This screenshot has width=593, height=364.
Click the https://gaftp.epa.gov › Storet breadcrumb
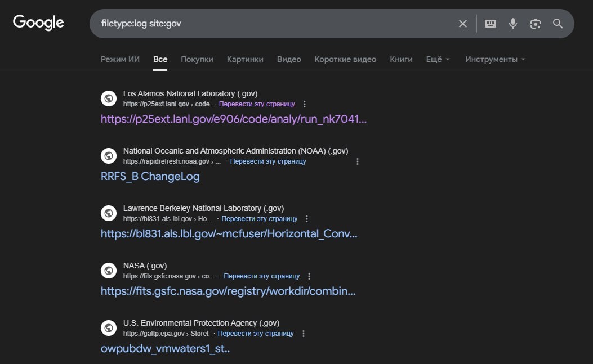pyautogui.click(x=166, y=334)
